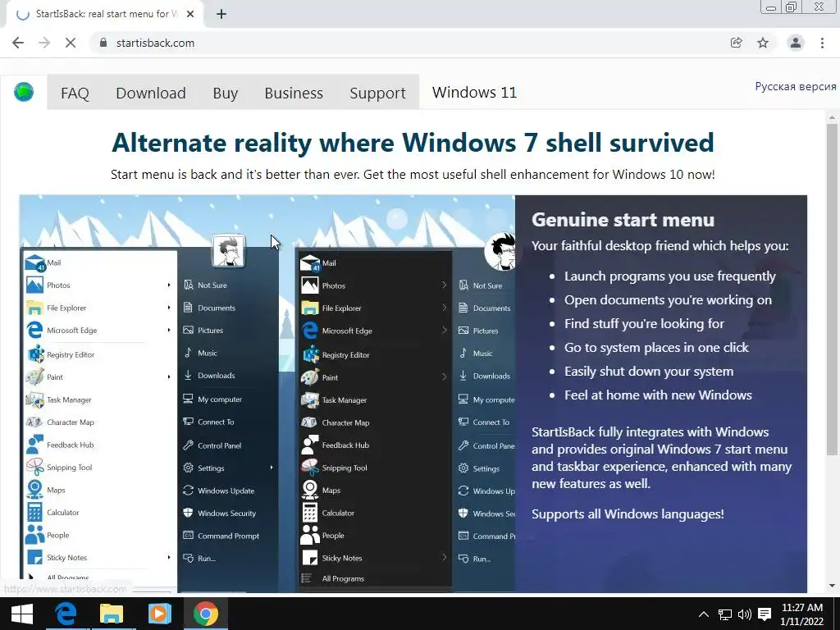Click the page vertical scrollbar thumb
This screenshot has height=630, width=840.
coord(832,290)
